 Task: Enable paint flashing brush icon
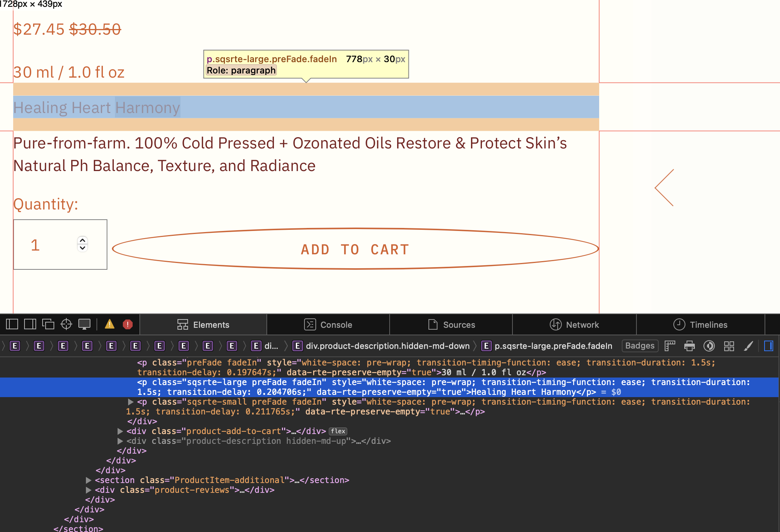pyautogui.click(x=749, y=346)
